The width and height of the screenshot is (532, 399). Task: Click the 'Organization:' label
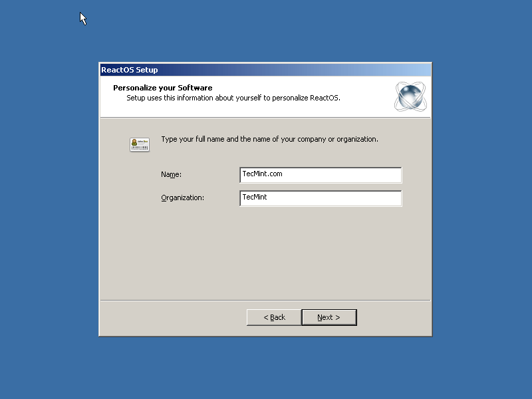click(x=182, y=198)
